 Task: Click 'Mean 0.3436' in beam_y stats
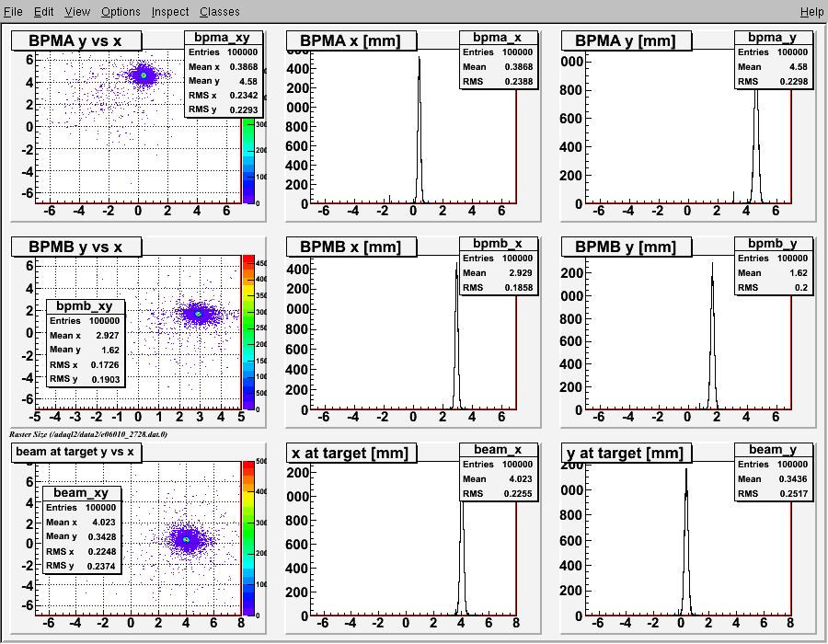coord(773,479)
